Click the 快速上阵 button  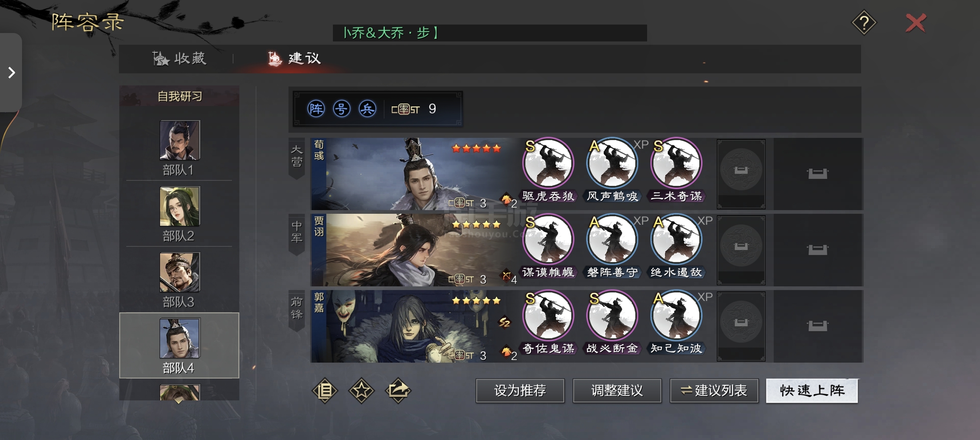[812, 390]
